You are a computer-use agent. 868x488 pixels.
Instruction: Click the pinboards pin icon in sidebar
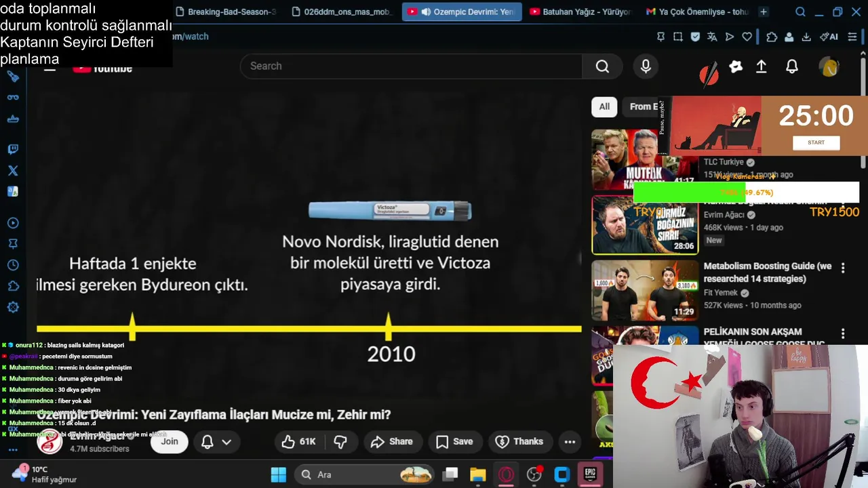coord(13,244)
